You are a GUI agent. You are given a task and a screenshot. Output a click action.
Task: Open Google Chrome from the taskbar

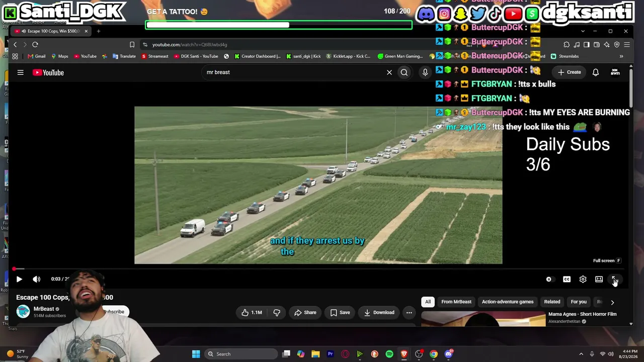(x=434, y=354)
